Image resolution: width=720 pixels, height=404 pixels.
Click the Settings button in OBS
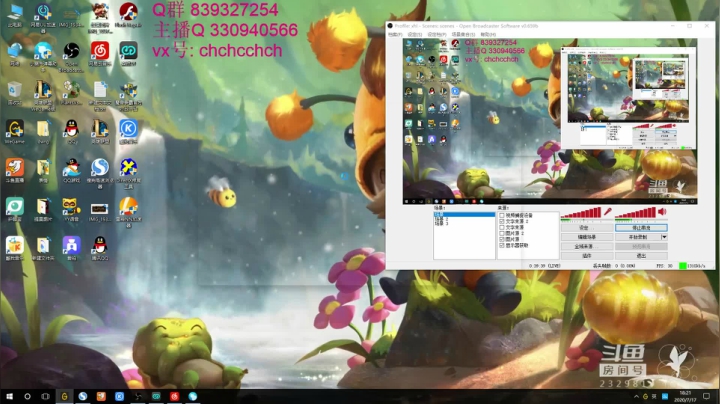[587, 228]
